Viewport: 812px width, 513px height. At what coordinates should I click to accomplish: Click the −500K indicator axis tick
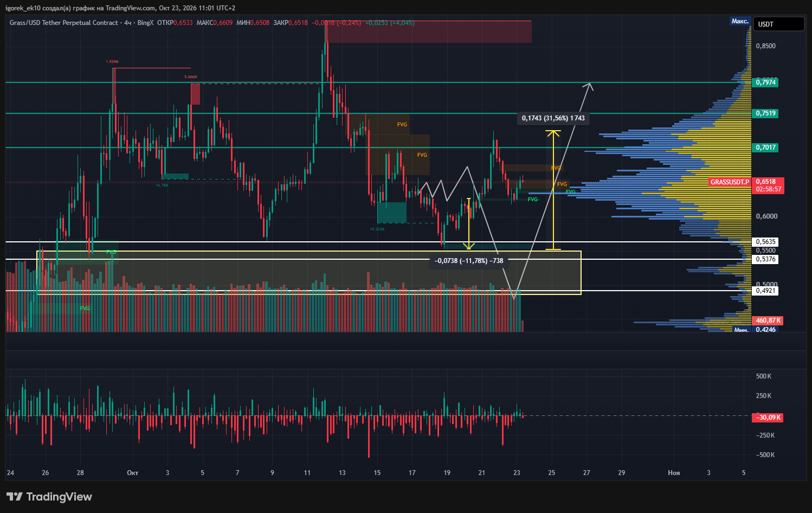(765, 455)
